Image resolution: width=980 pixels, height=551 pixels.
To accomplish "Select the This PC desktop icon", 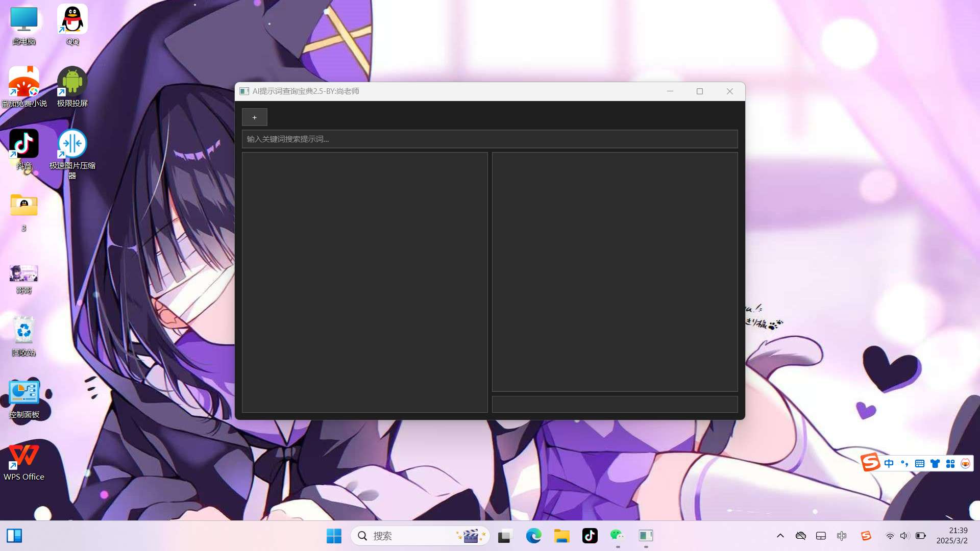I will click(24, 26).
